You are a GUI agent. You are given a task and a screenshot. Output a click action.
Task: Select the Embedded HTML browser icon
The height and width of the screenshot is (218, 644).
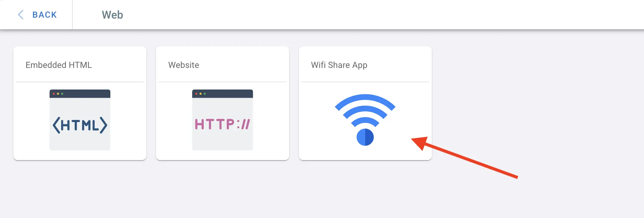[80, 119]
